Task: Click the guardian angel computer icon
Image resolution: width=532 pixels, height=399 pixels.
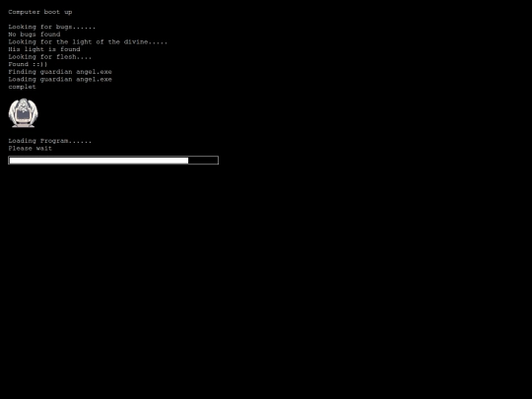Action: click(23, 113)
